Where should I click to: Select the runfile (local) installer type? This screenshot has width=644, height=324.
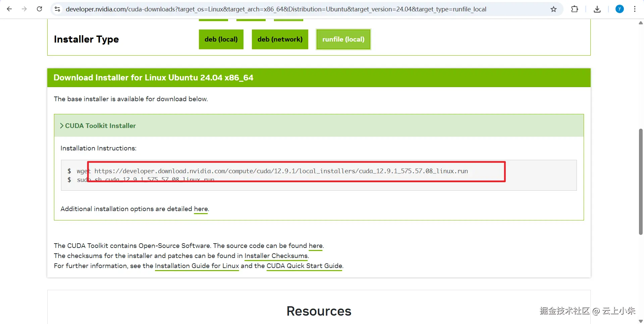click(x=343, y=39)
